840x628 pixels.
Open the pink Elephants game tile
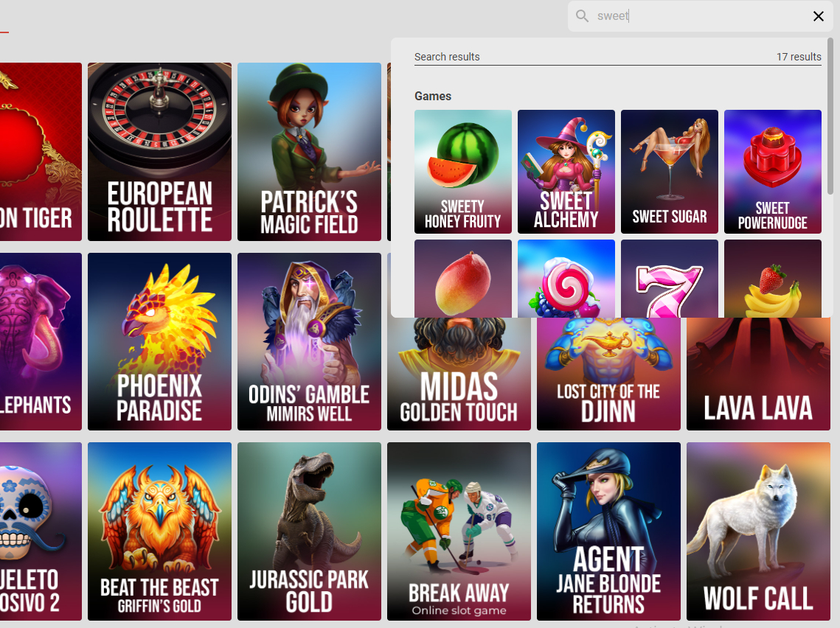click(x=41, y=341)
